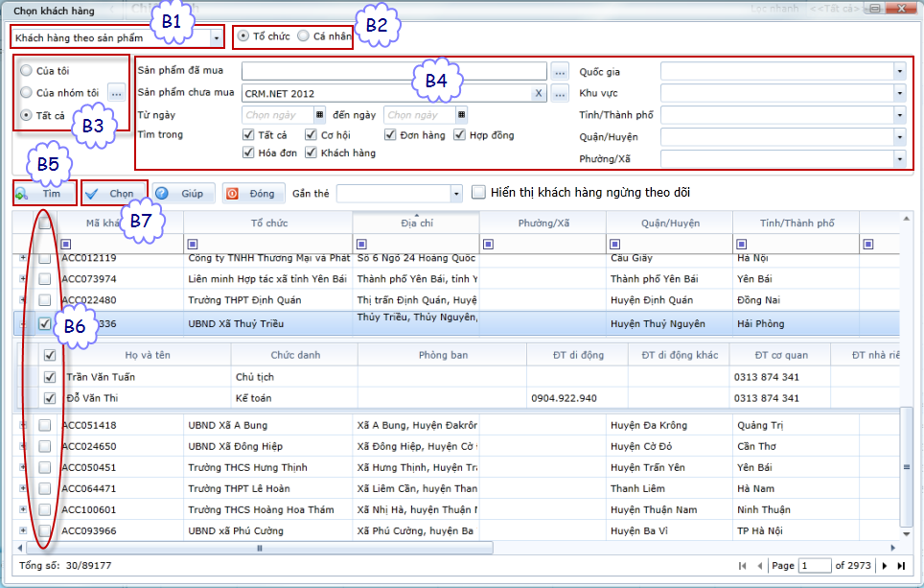The height and width of the screenshot is (588, 924).
Task: Open the Gắn thẻ dropdown
Action: pos(455,193)
